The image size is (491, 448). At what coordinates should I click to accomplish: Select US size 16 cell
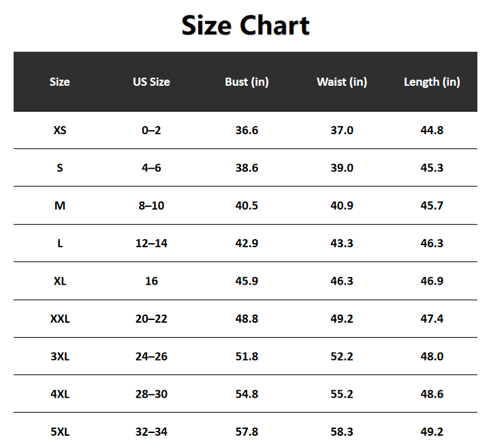pos(152,281)
